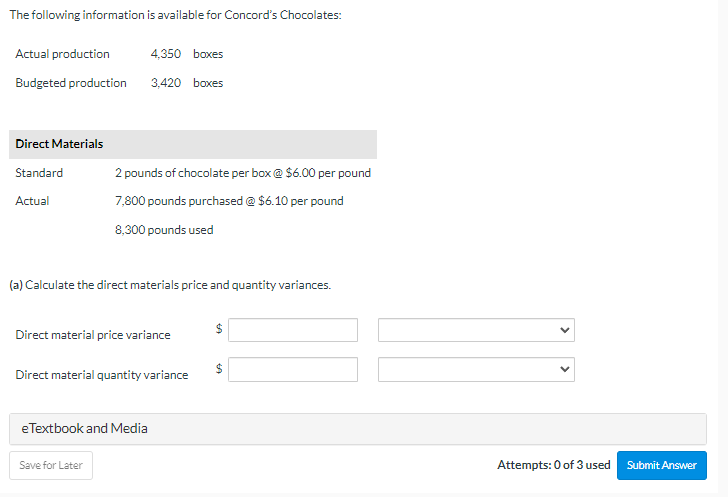The width and height of the screenshot is (728, 497).
Task: Open the quantity variance favorable/unfavorable dropdown
Action: point(476,369)
